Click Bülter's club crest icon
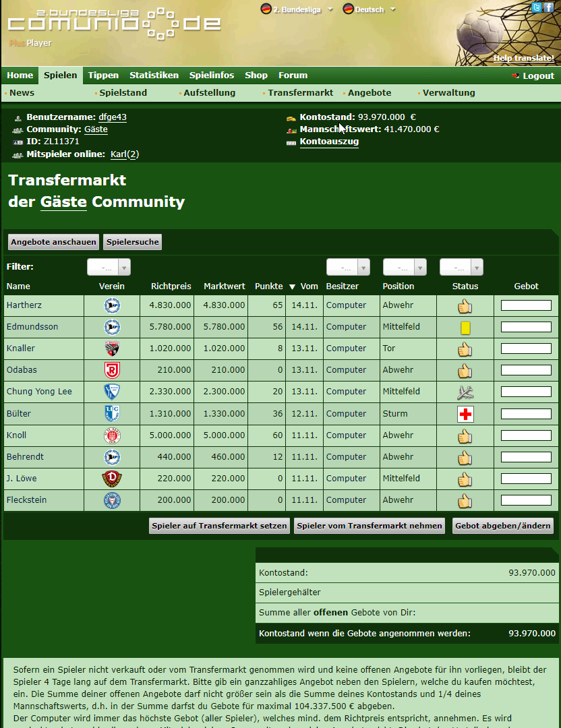The image size is (561, 728). (112, 414)
